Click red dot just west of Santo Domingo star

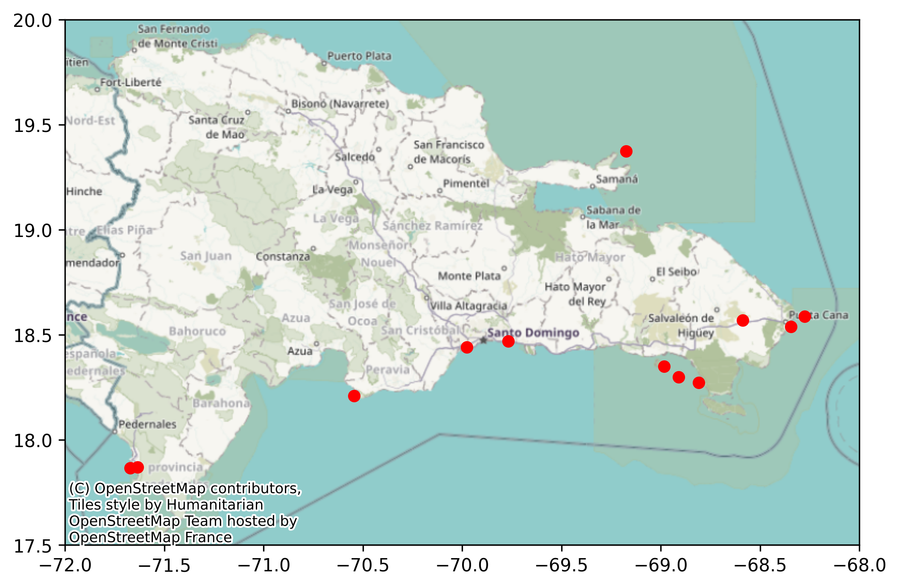coord(467,347)
